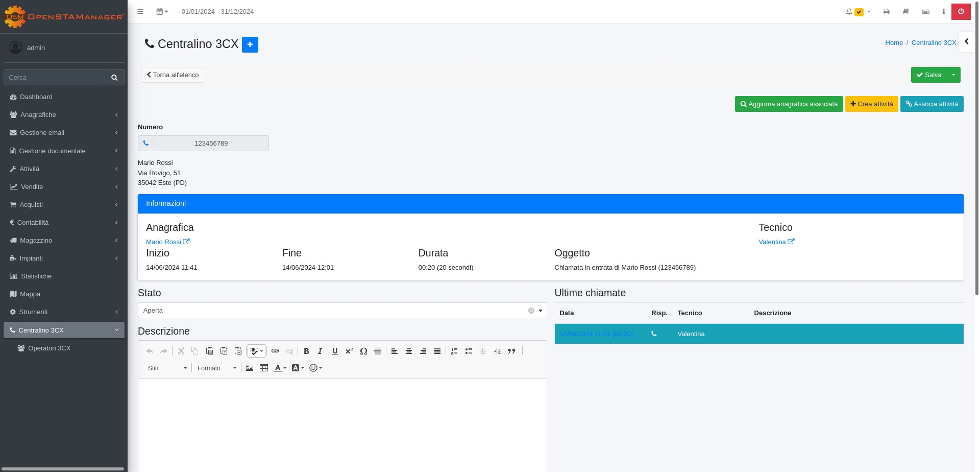The width and height of the screenshot is (980, 472).
Task: Insert table in Descrizione editor
Action: 264,368
